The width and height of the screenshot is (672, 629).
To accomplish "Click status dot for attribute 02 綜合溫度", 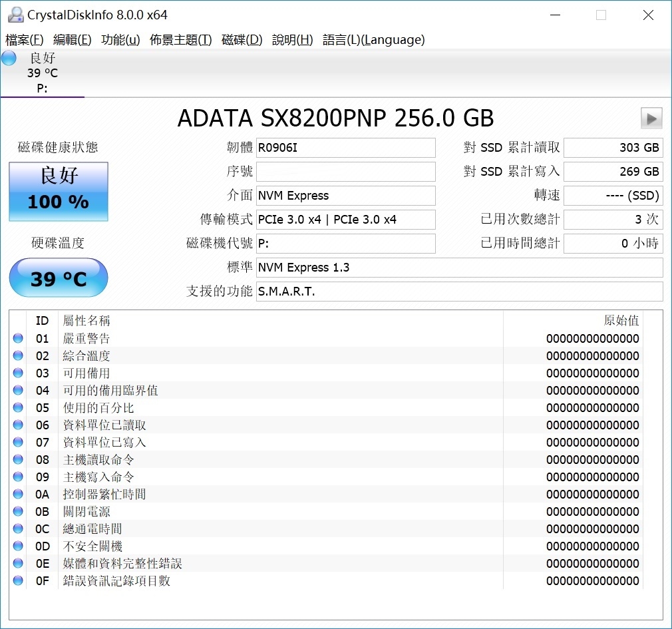I will tap(18, 355).
